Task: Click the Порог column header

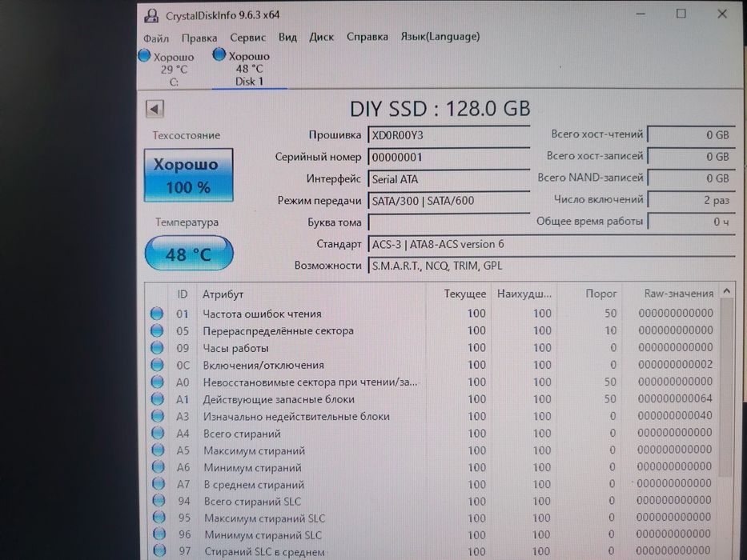Action: 590,294
